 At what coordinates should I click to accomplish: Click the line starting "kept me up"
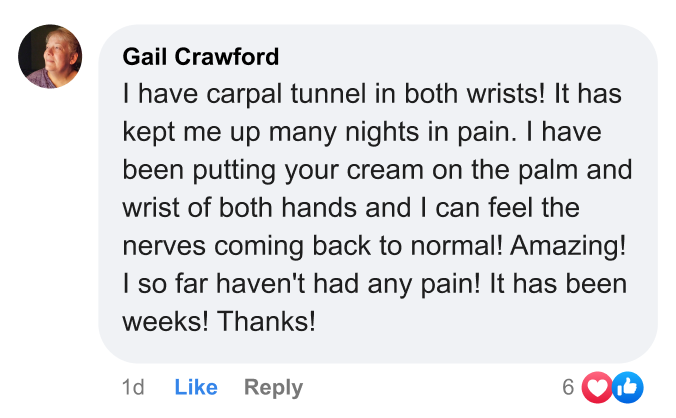[362, 132]
